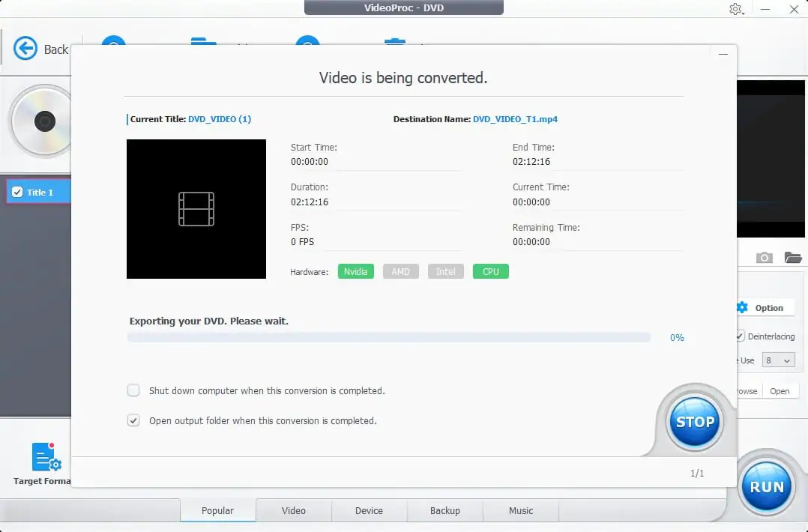The width and height of the screenshot is (808, 532).
Task: Open the Target Format icon
Action: click(46, 457)
